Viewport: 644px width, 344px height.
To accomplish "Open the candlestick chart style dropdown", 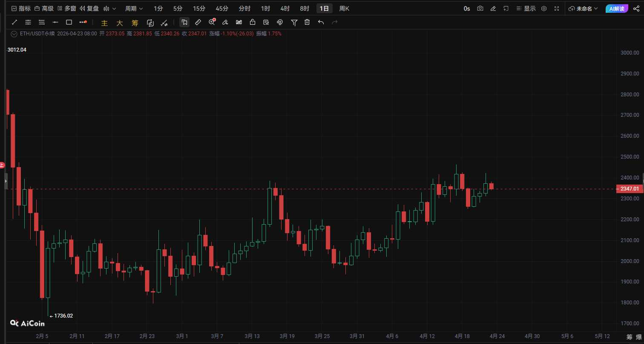I will click(x=109, y=9).
